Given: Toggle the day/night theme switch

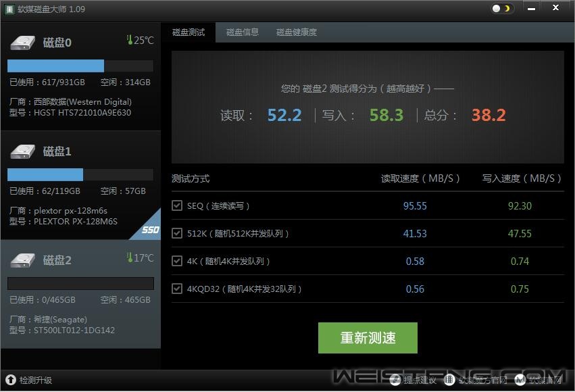Looking at the screenshot, I should tap(501, 8).
